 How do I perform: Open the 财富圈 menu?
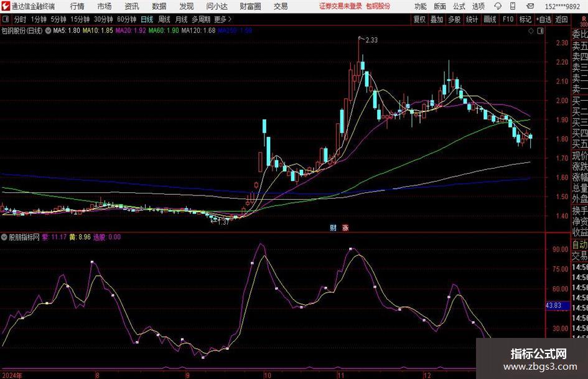pos(250,6)
